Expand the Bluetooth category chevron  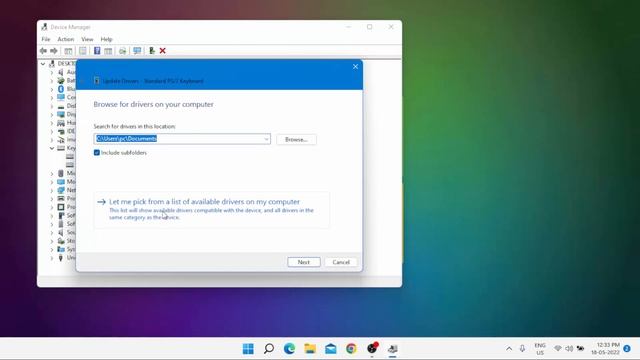[52, 89]
